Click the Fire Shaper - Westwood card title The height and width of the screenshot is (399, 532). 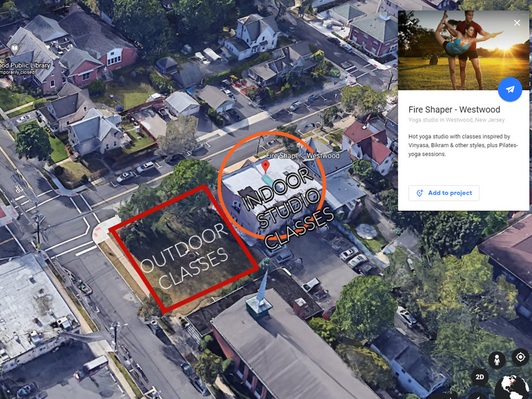point(454,110)
